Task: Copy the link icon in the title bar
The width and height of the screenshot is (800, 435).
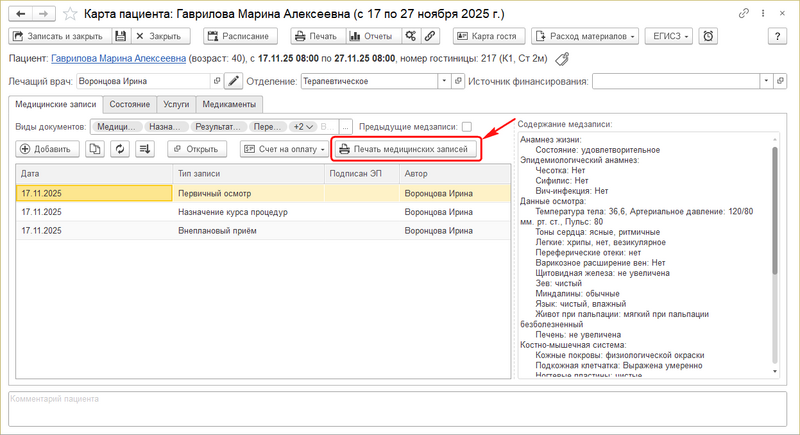Action: coord(743,14)
